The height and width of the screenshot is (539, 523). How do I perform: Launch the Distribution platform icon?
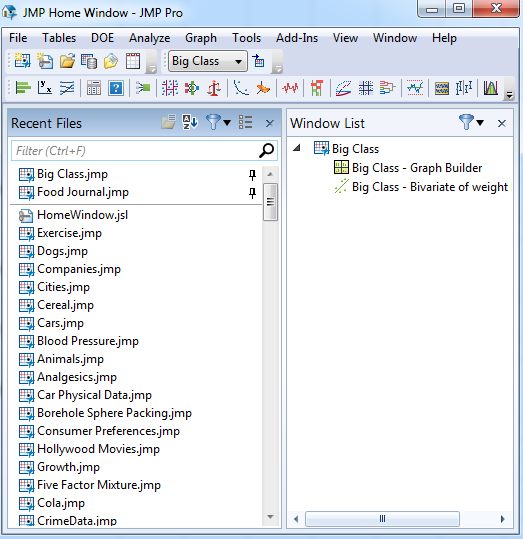pyautogui.click(x=23, y=88)
